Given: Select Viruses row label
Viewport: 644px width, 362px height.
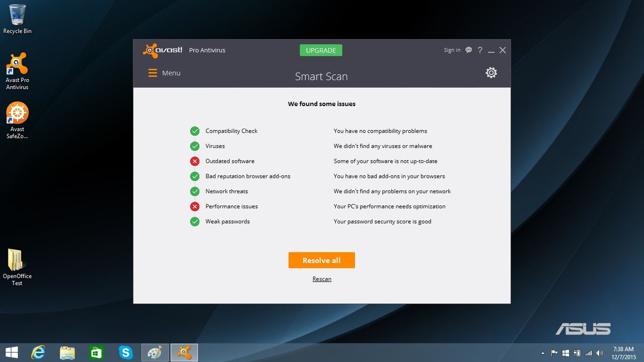Looking at the screenshot, I should point(215,146).
